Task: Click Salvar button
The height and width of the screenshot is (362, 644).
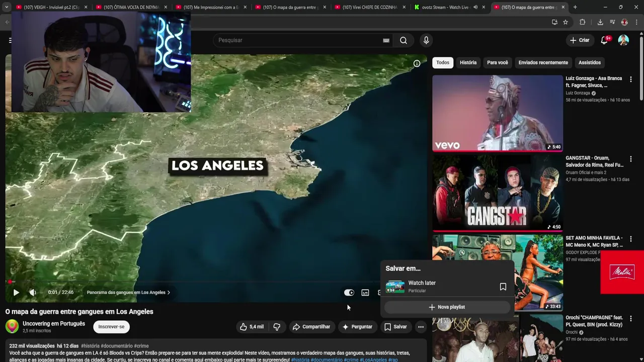Action: tap(395, 327)
